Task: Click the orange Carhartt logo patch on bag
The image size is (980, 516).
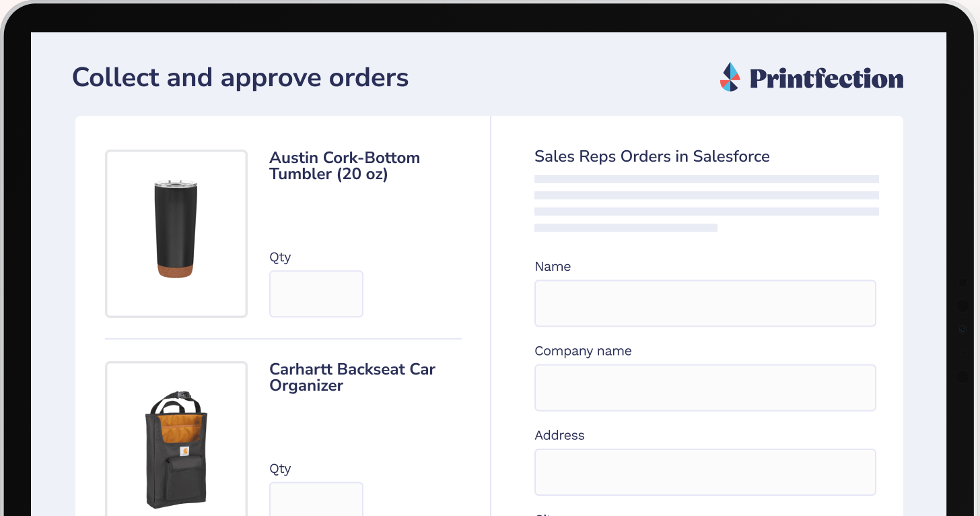Action: 184,451
